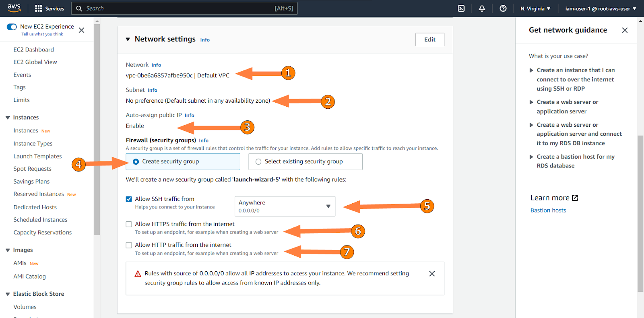Dismiss the New EC2 Experience banner
This screenshot has height=318, width=644.
[81, 30]
